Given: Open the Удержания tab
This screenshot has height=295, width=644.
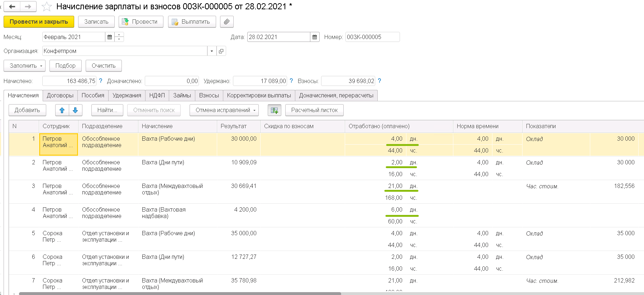Looking at the screenshot, I should coord(127,96).
